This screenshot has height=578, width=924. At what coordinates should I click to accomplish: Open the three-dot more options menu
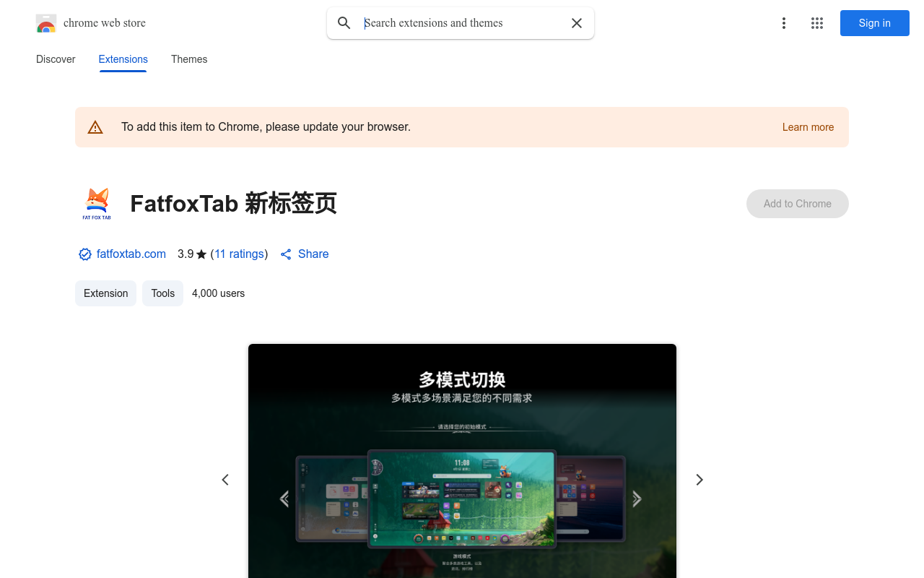click(x=783, y=23)
